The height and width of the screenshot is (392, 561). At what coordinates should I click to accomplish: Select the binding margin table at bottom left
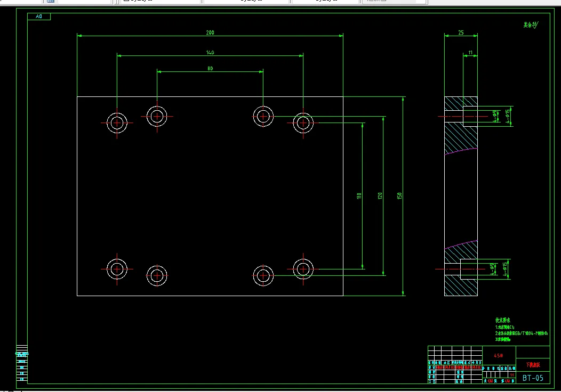coord(22,363)
